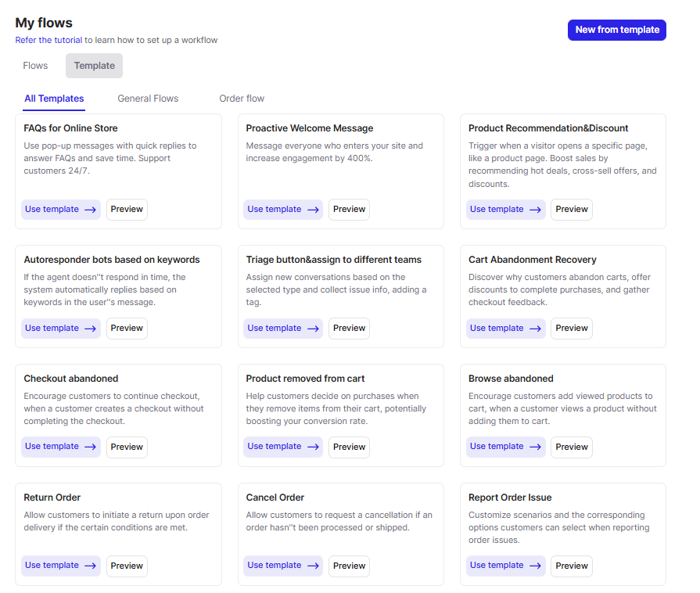Preview the Return Order template
The width and height of the screenshot is (700, 593).
click(x=127, y=566)
